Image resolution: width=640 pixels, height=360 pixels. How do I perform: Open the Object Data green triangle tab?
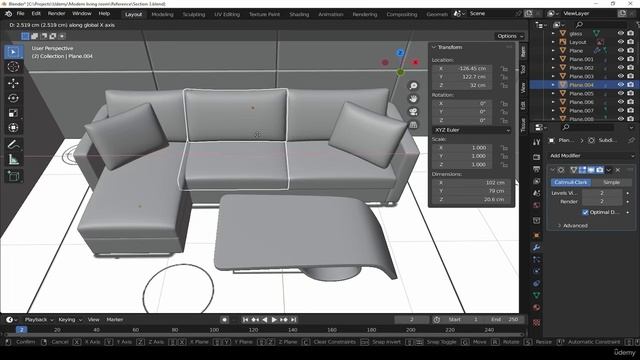point(537,295)
